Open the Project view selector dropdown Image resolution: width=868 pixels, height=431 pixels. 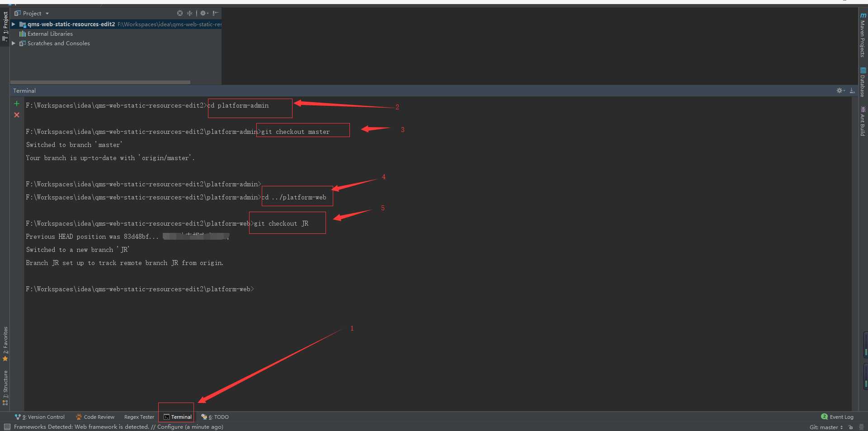[x=32, y=13]
